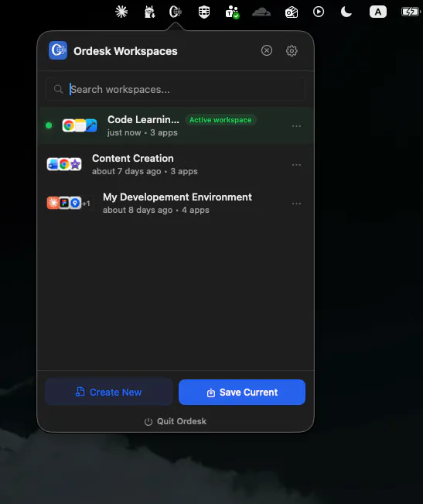This screenshot has width=423, height=504.
Task: Click the Save Current button
Action: point(242,393)
